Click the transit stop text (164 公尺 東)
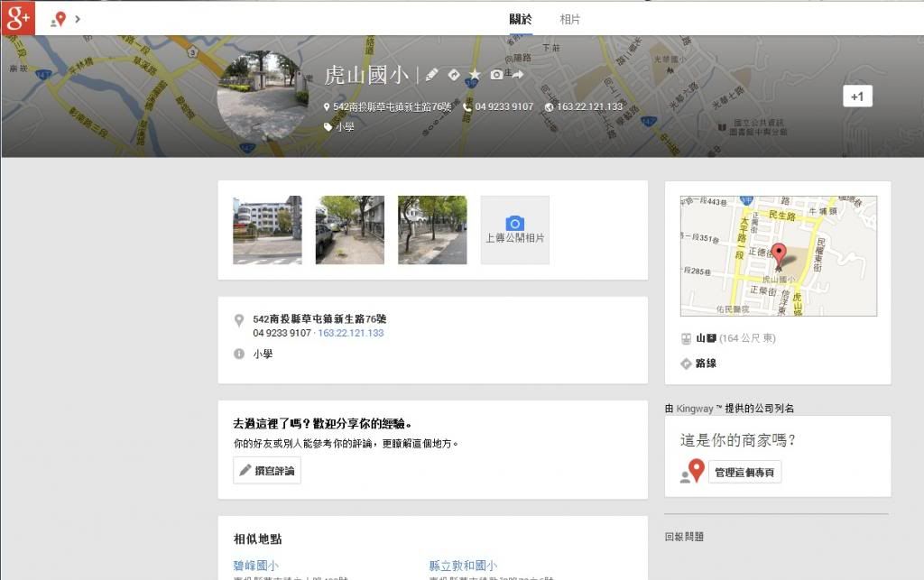This screenshot has width=924, height=580. pos(747,338)
